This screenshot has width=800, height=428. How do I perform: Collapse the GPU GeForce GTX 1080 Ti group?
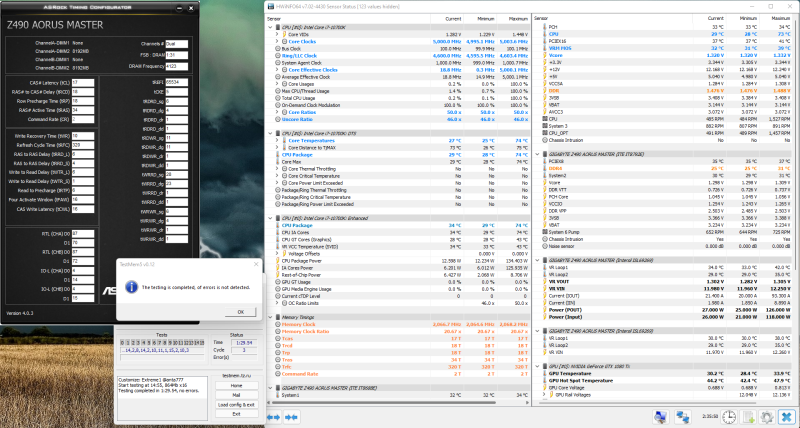tap(537, 366)
